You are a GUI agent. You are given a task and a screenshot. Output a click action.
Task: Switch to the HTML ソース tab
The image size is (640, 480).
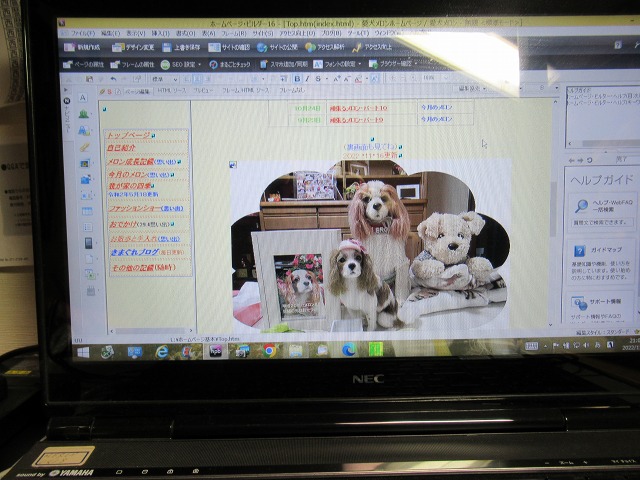coord(171,91)
